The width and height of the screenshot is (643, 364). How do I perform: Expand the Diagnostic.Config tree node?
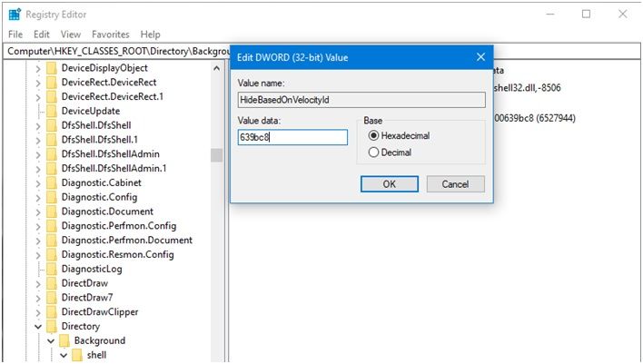point(37,197)
